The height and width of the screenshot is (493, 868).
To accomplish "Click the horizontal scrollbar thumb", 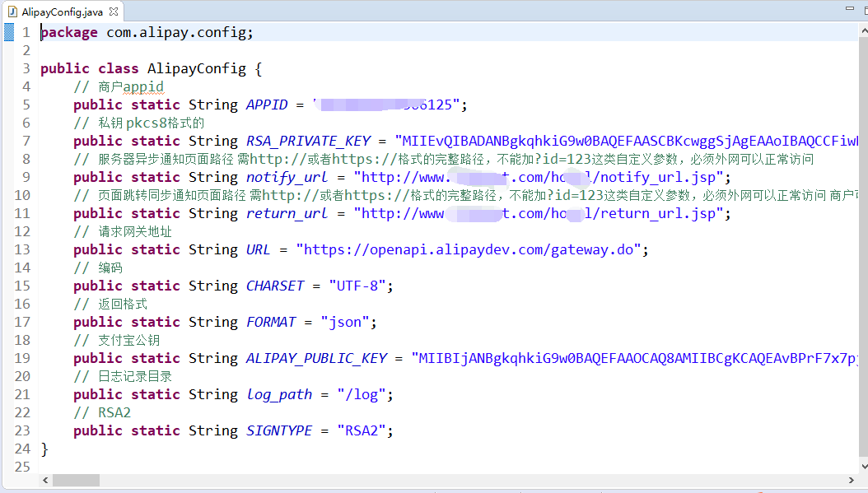I will pos(76,480).
